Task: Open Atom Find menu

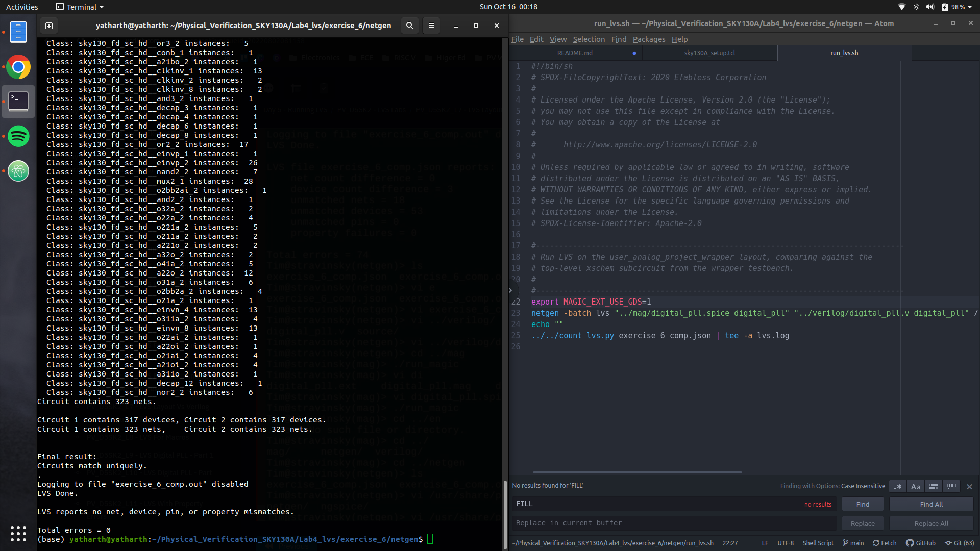Action: [x=619, y=39]
